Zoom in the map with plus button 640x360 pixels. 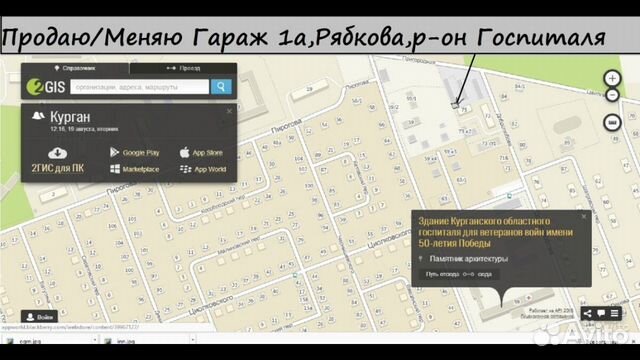[612, 78]
